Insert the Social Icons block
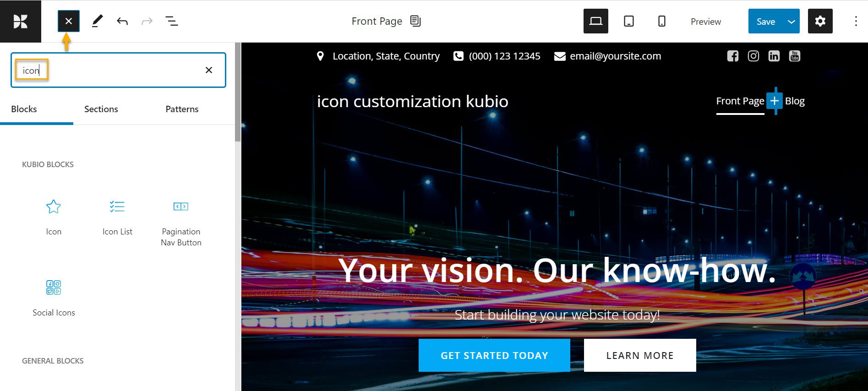Image resolution: width=868 pixels, height=391 pixels. 54,298
